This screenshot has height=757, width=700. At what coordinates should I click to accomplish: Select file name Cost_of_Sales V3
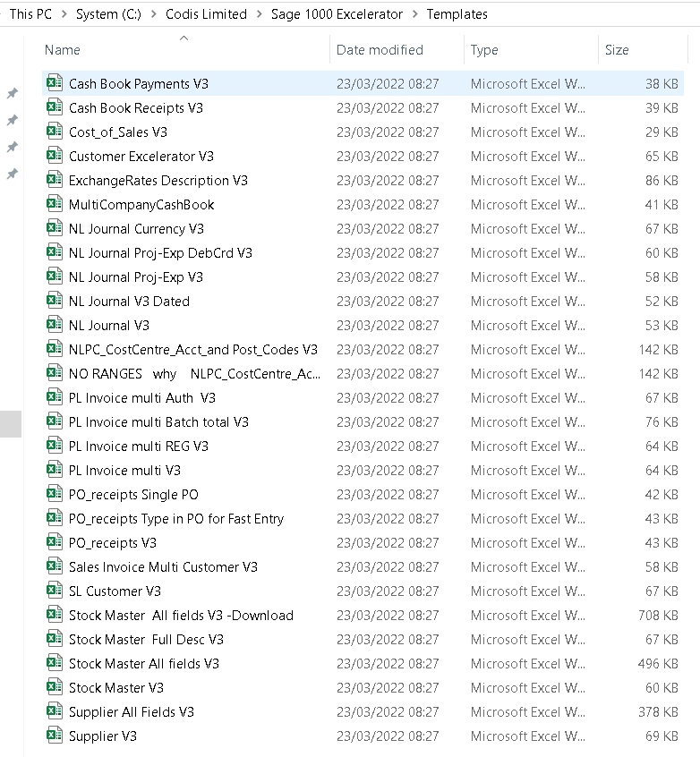tap(118, 132)
